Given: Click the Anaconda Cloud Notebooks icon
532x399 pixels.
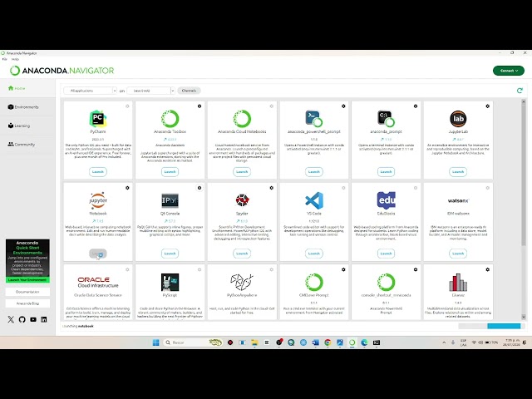Looking at the screenshot, I should coord(242,119).
